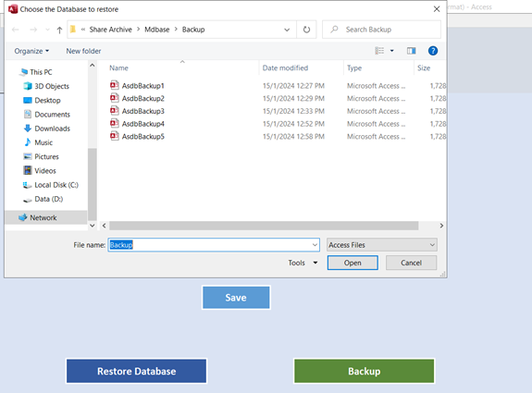Open view options dropdown arrow
532x393 pixels.
tap(392, 51)
